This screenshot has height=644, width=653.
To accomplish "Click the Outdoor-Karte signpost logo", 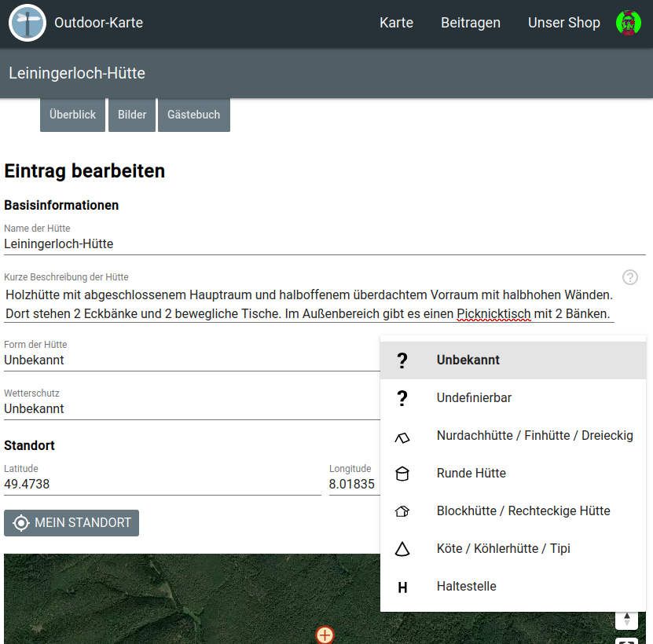I will point(28,23).
